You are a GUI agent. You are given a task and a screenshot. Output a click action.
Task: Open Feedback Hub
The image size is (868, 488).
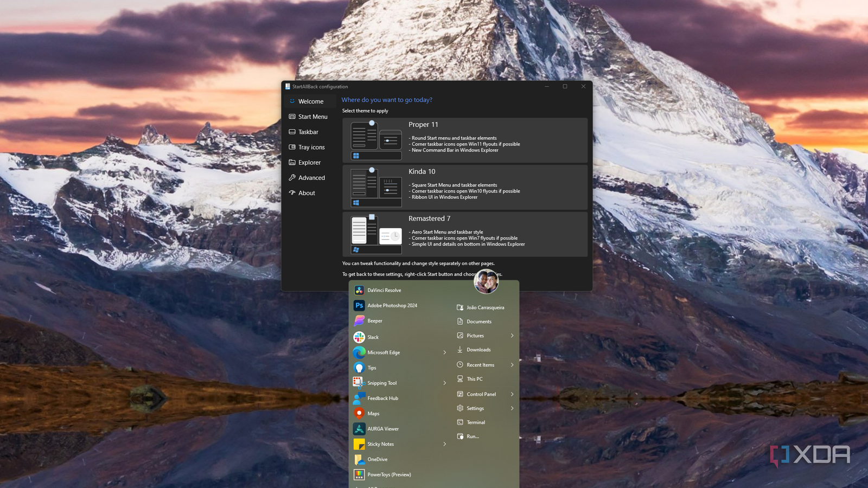point(382,398)
